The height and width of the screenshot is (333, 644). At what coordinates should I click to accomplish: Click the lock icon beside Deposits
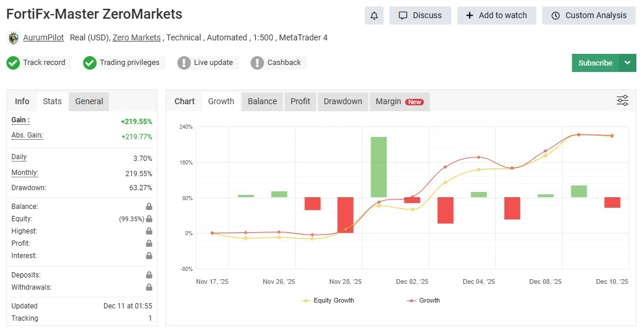point(149,275)
